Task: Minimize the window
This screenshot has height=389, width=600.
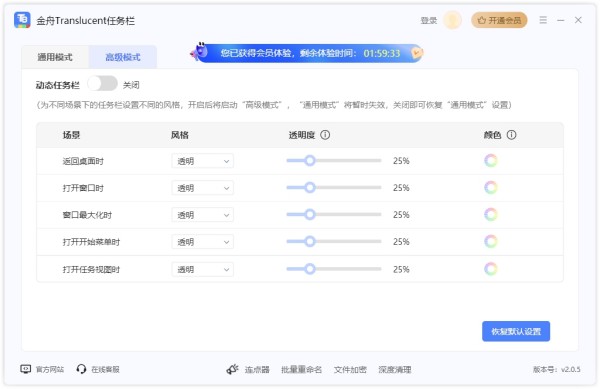Action: (x=561, y=20)
